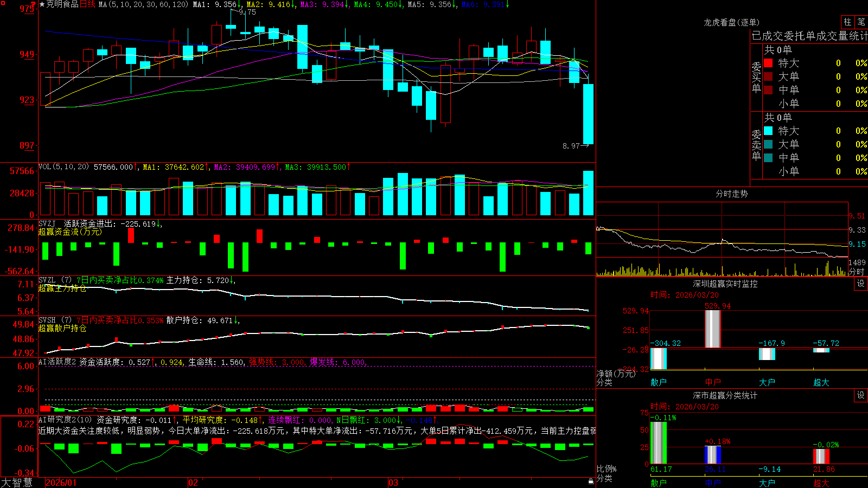Click the SVZL (7) indicator name
The height and width of the screenshot is (488, 868).
[55, 280]
